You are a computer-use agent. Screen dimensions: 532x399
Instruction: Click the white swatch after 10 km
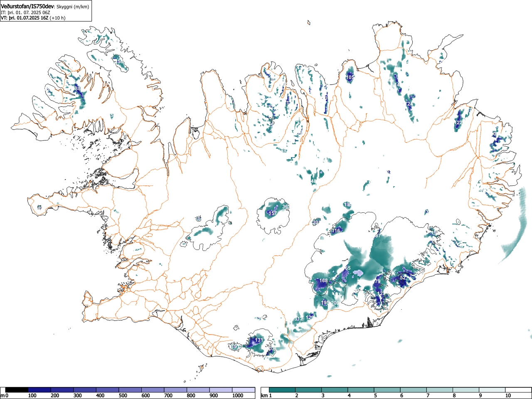518,390
